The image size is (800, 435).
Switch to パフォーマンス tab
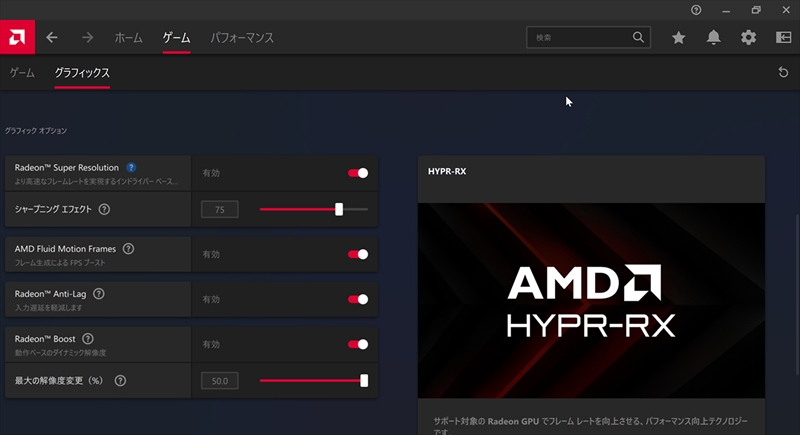coord(242,37)
